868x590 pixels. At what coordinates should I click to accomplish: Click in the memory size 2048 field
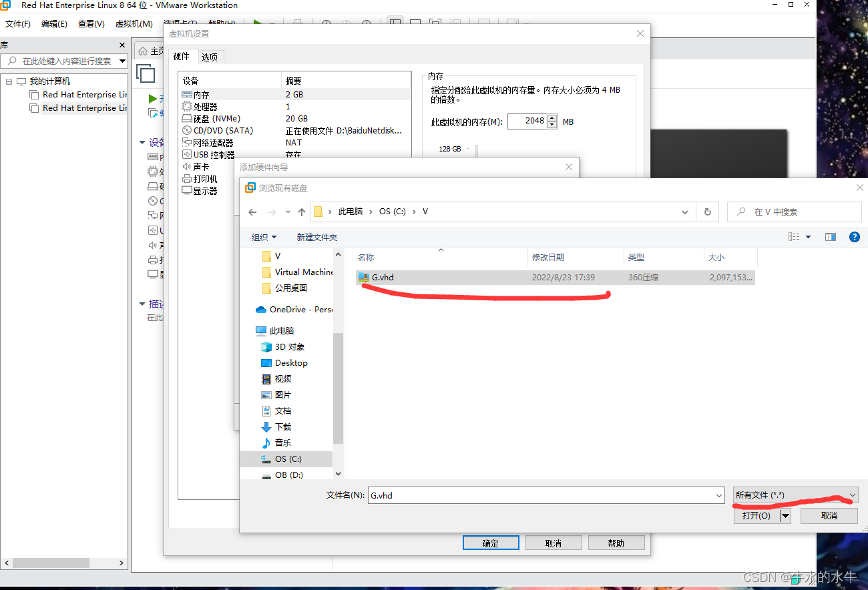pyautogui.click(x=527, y=121)
